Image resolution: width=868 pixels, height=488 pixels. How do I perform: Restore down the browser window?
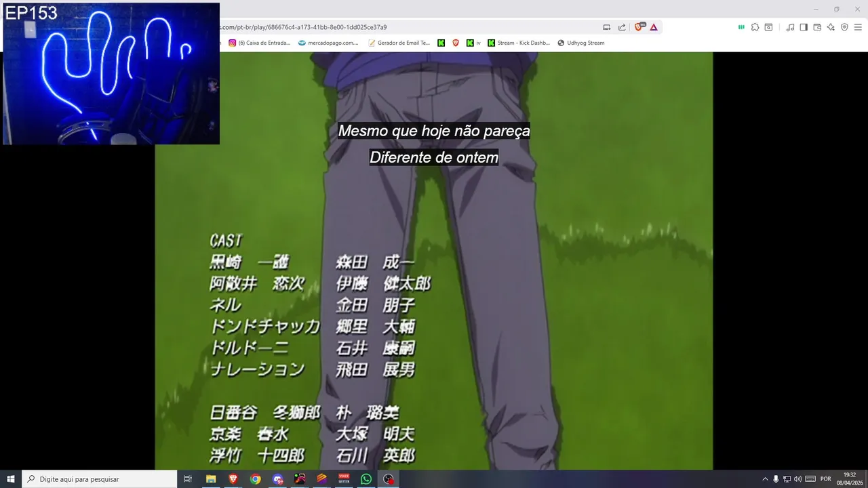click(836, 9)
